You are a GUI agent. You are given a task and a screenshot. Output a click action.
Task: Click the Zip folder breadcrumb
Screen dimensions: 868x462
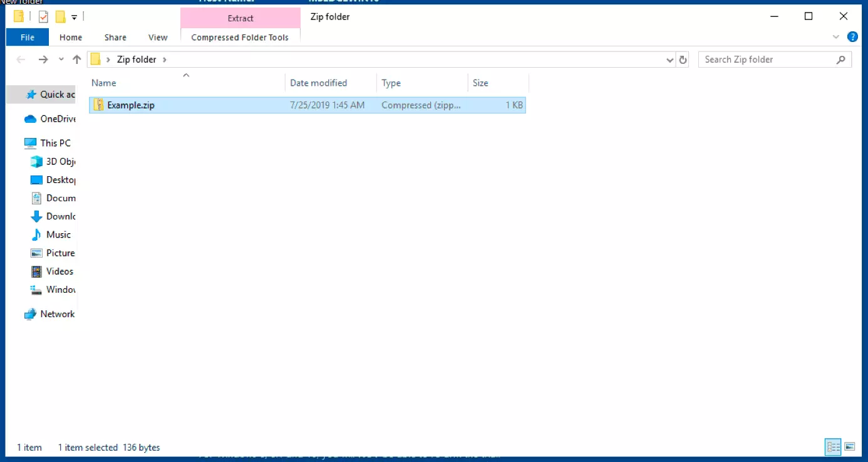(137, 60)
